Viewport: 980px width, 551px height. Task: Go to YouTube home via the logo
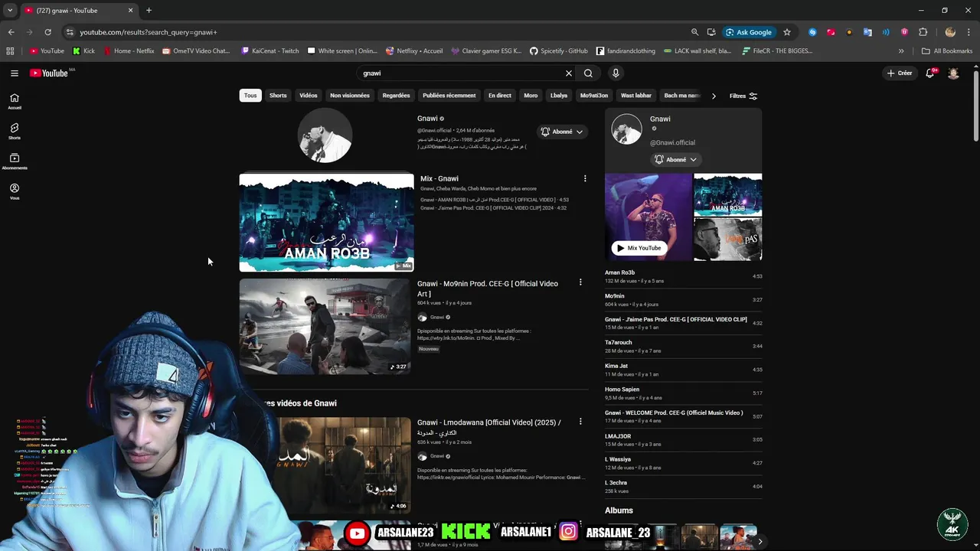(x=50, y=73)
